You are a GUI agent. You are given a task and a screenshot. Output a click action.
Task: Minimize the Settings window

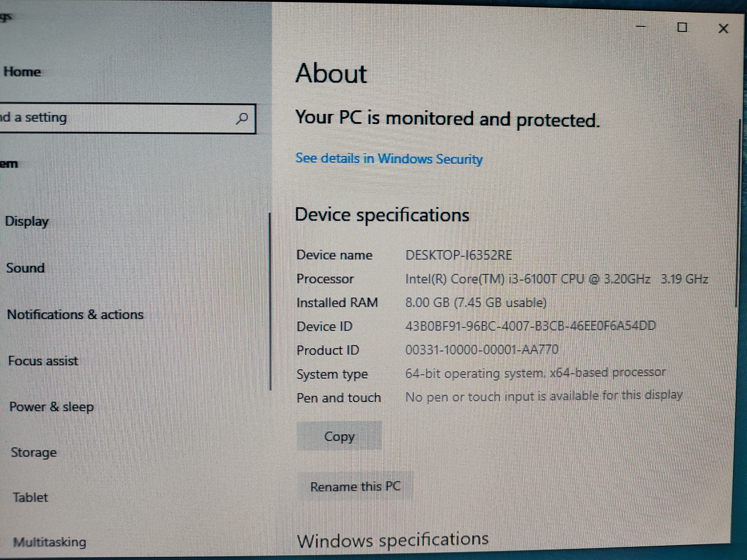point(640,26)
